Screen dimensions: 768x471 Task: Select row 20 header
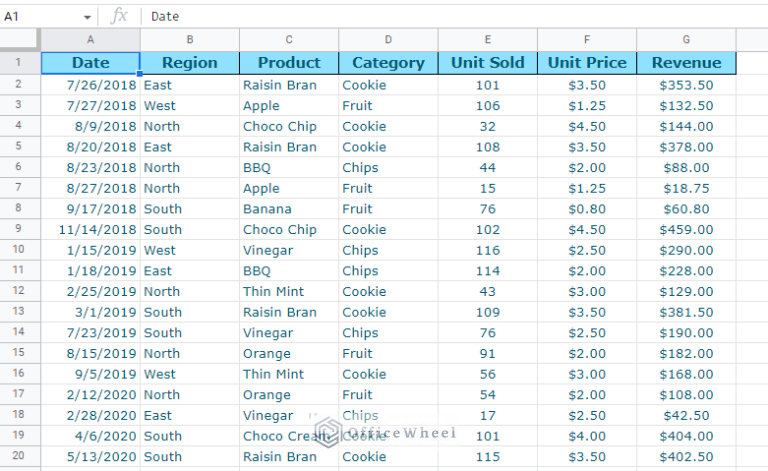pos(20,456)
